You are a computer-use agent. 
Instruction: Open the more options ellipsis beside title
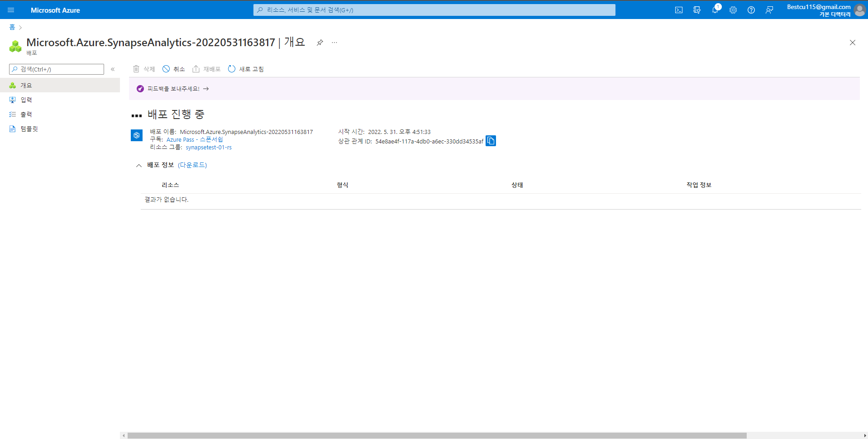334,43
